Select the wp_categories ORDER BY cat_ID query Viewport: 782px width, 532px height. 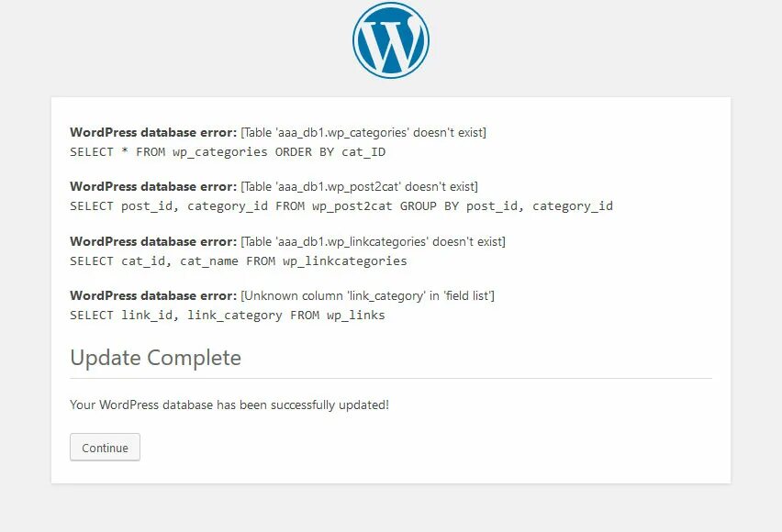pyautogui.click(x=228, y=152)
